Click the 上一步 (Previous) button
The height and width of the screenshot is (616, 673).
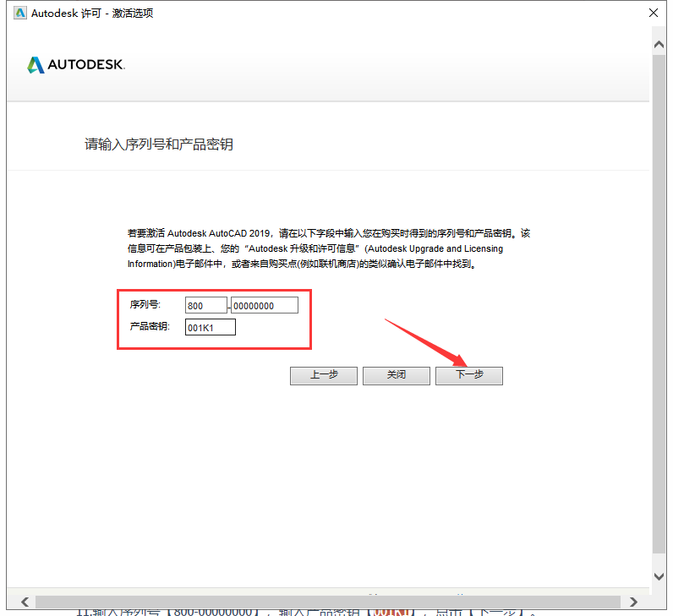tap(324, 375)
